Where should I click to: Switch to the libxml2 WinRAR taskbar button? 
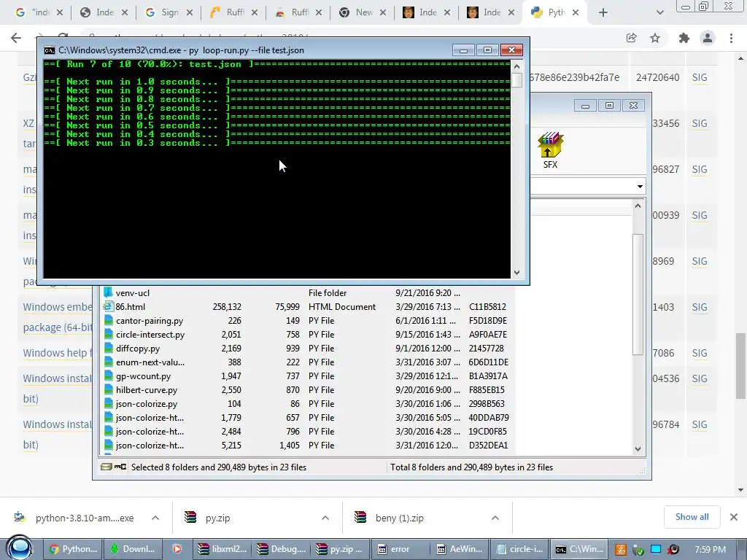point(222,549)
